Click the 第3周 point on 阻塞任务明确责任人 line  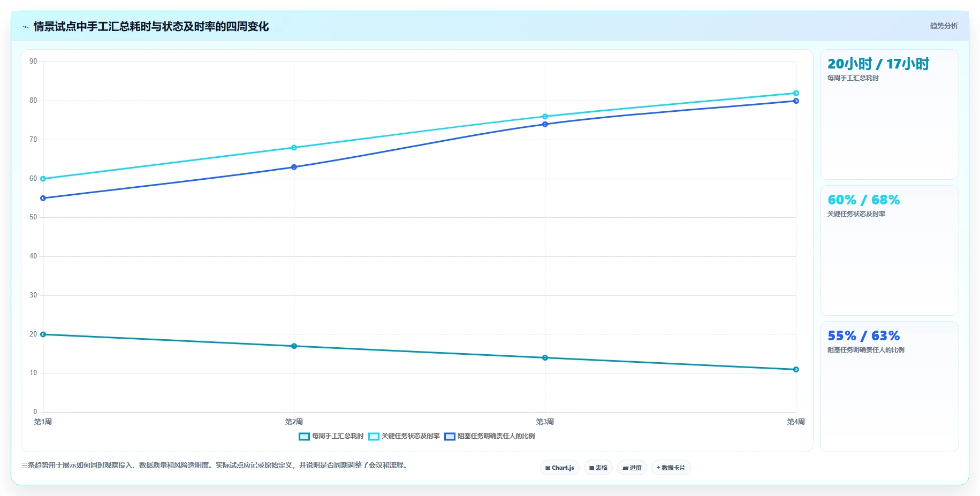point(545,124)
